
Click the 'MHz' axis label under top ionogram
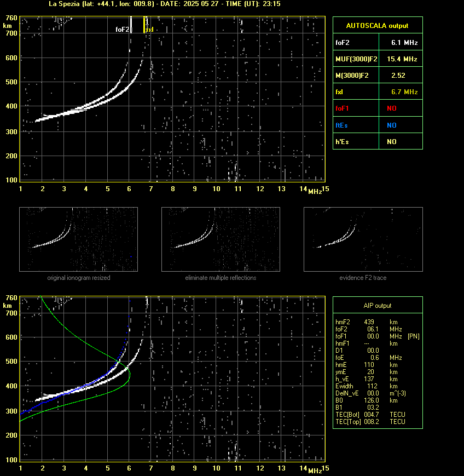point(315,192)
